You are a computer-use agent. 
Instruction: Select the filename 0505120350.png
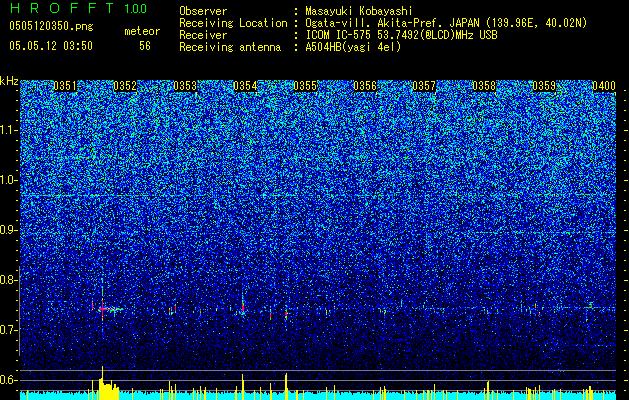[51, 26]
